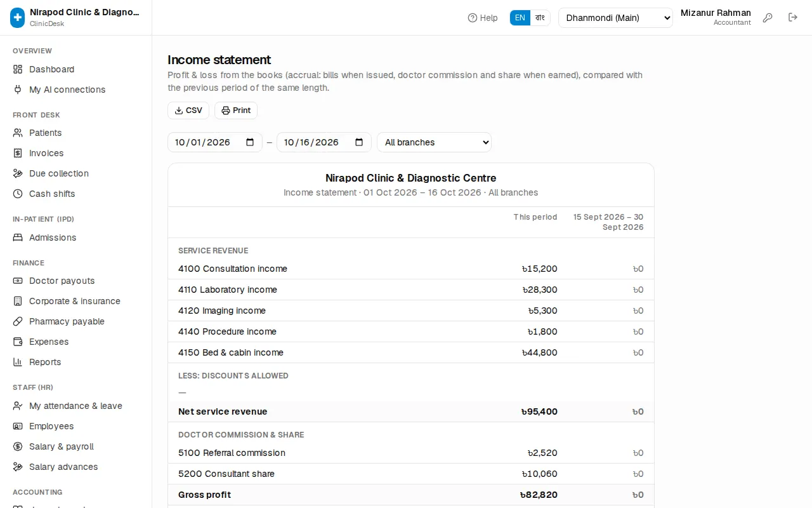Click the Admissions bed icon
Image resolution: width=812 pixels, height=508 pixels.
coord(18,237)
